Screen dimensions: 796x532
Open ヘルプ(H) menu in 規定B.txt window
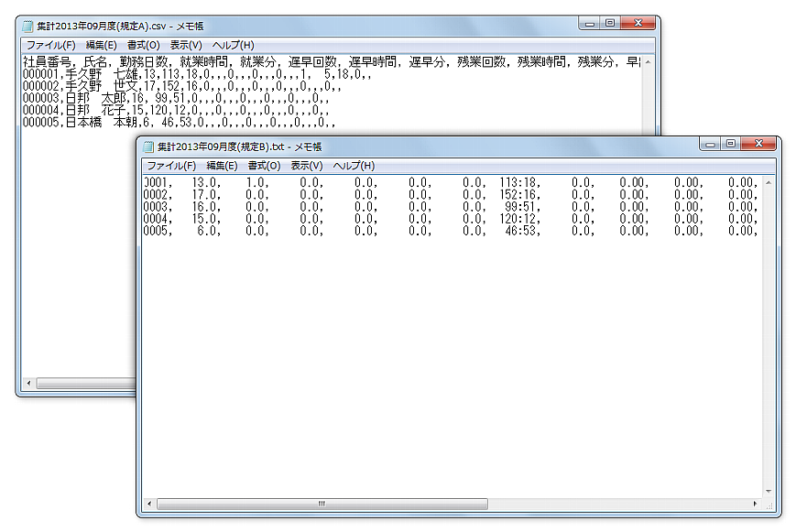point(354,166)
